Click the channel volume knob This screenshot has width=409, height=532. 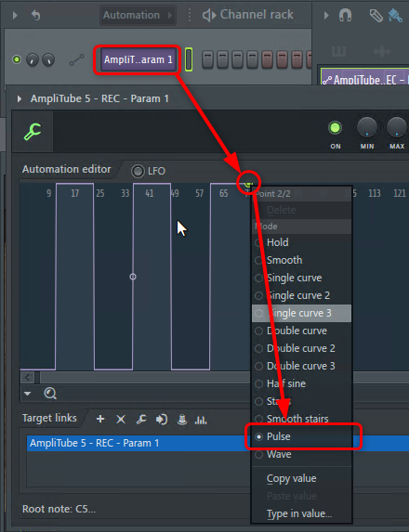pos(48,60)
